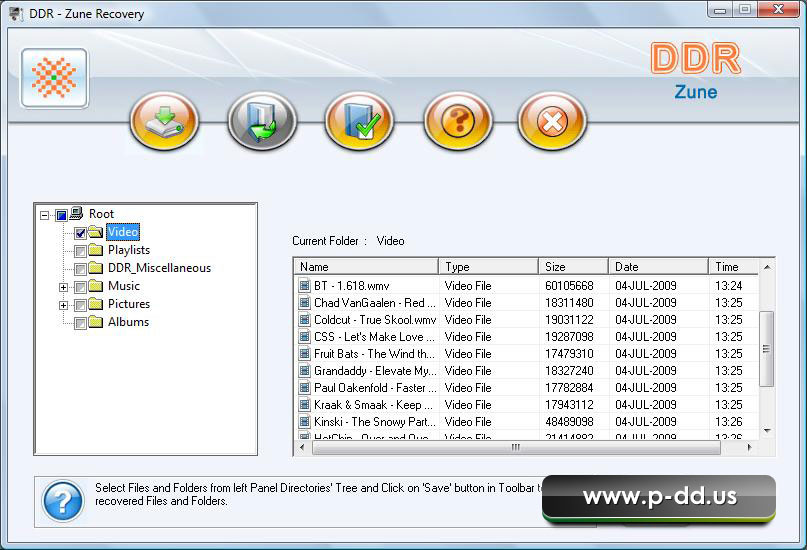Uncheck the Video folder checkbox
Screen dimensions: 807x550
pyautogui.click(x=80, y=233)
